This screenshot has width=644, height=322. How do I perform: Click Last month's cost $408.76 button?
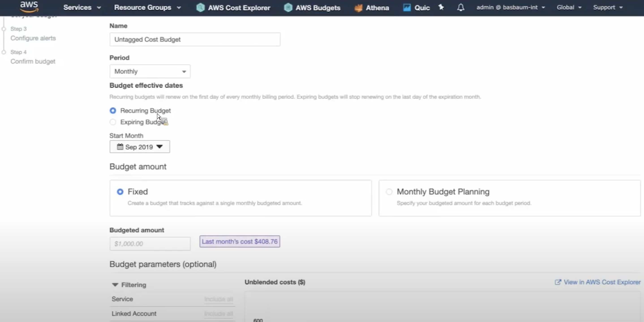240,241
